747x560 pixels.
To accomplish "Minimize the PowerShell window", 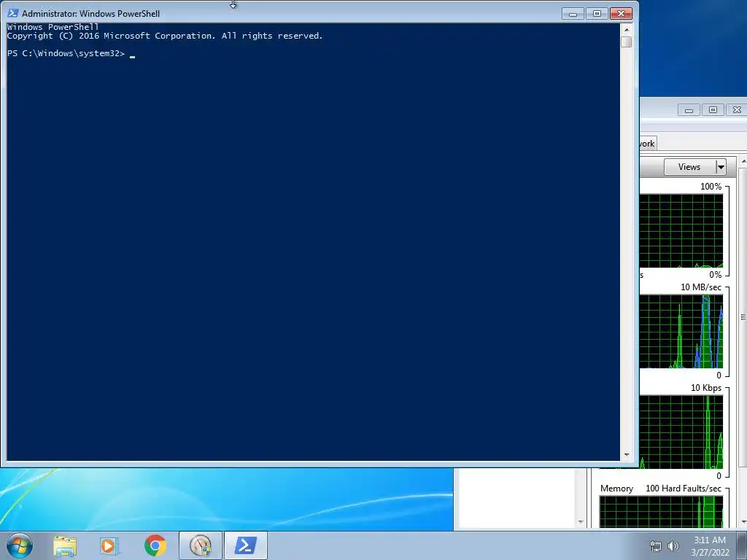I will (573, 14).
